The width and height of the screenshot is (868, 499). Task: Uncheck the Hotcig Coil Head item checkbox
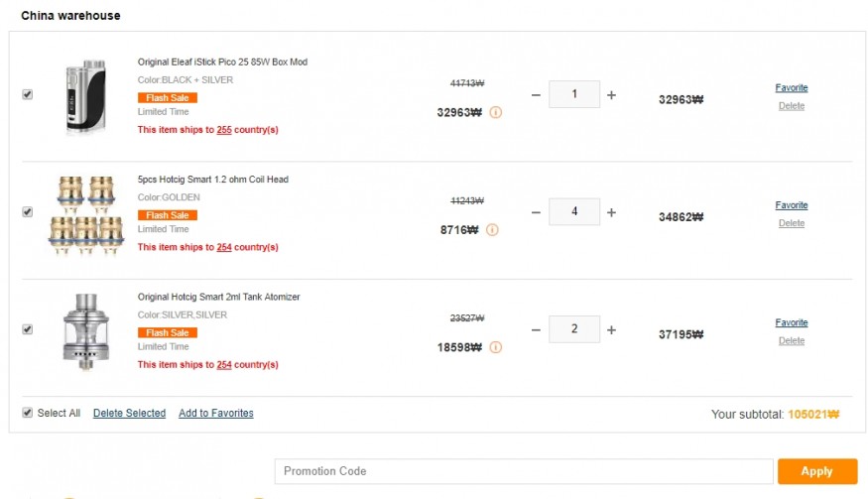28,212
